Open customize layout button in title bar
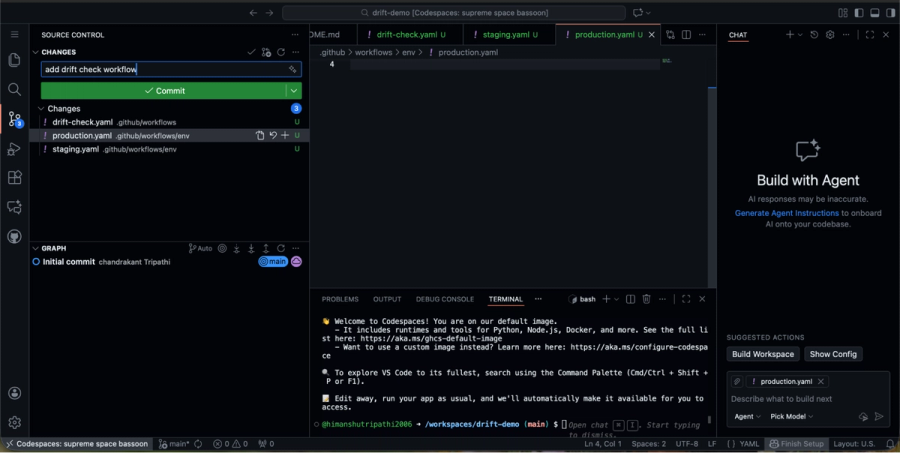The width and height of the screenshot is (900, 453). click(x=843, y=13)
